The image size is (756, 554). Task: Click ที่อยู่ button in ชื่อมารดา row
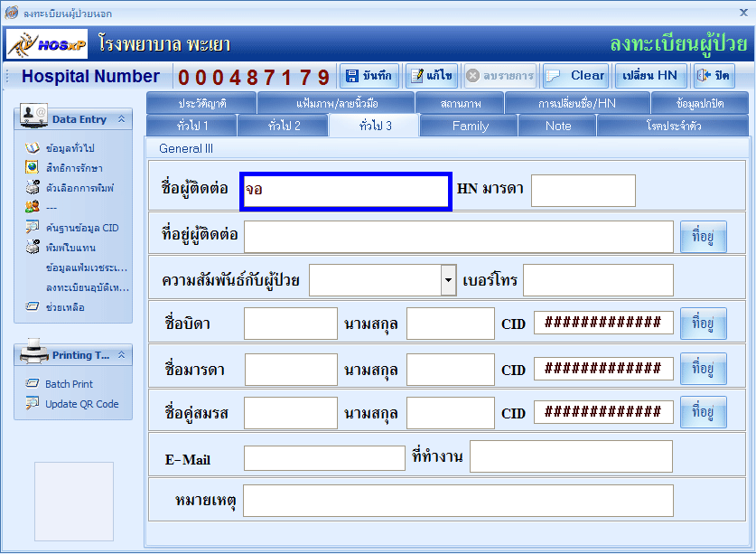pos(703,369)
